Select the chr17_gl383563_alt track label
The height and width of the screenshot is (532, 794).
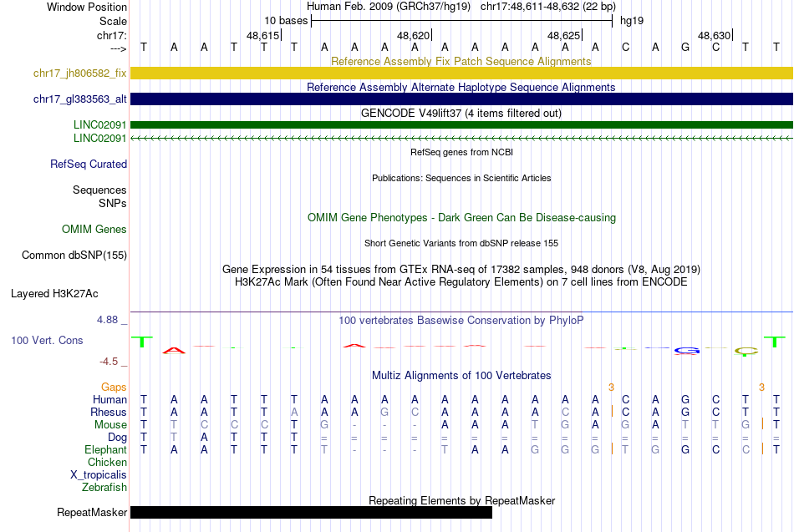(x=79, y=99)
